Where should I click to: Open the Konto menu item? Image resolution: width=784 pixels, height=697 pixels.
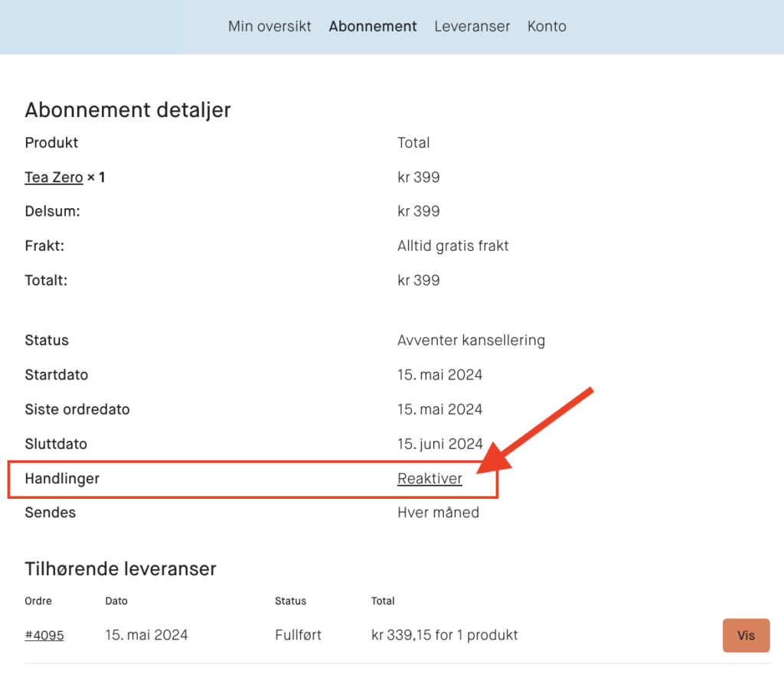(x=547, y=26)
